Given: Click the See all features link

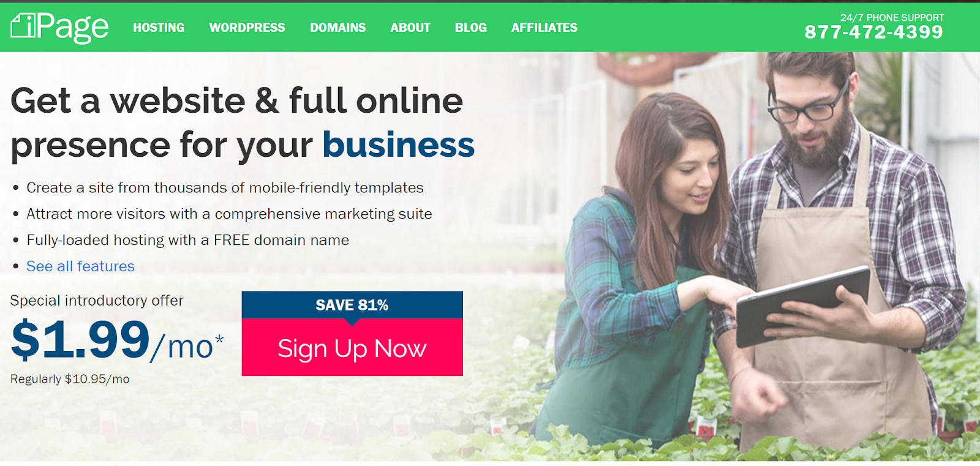Looking at the screenshot, I should coord(80,266).
